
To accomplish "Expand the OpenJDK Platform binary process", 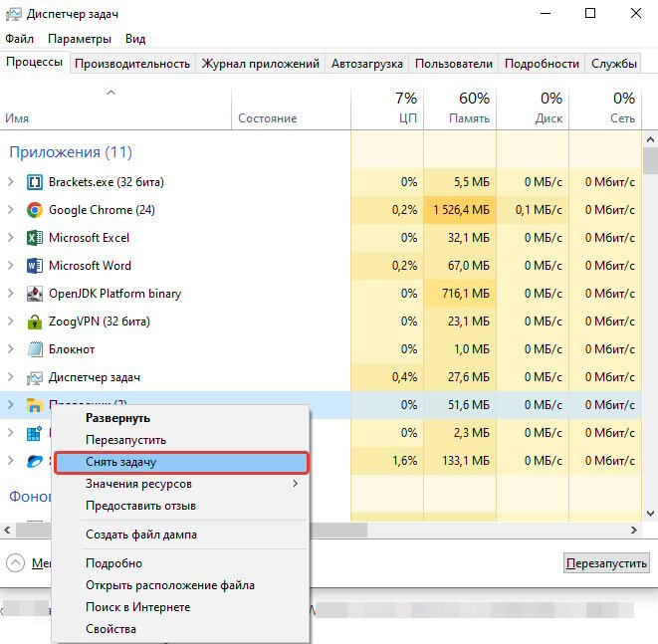I will tap(11, 294).
